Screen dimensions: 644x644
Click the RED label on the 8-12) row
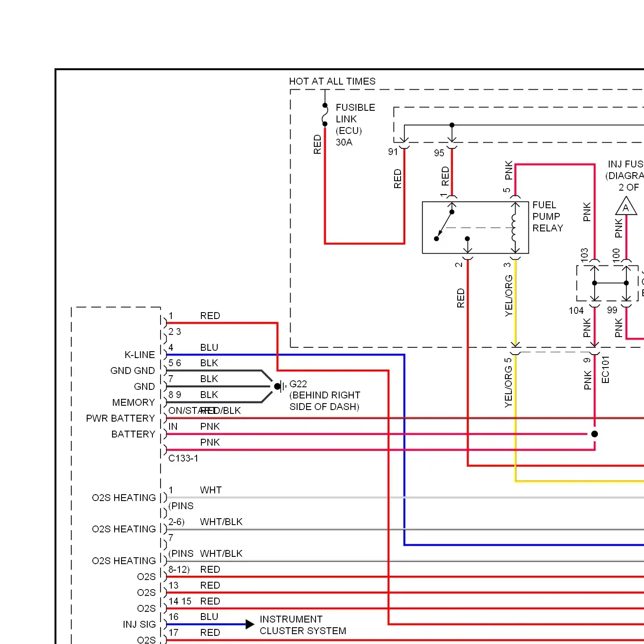tap(210, 569)
